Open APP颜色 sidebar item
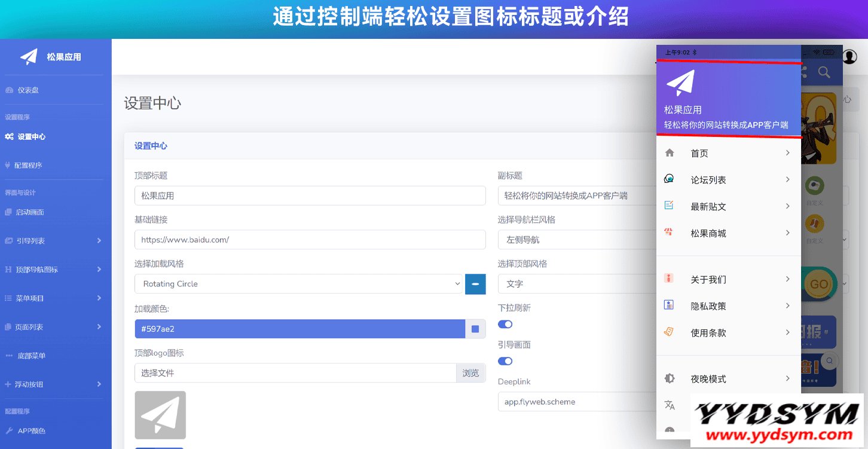 (x=32, y=431)
